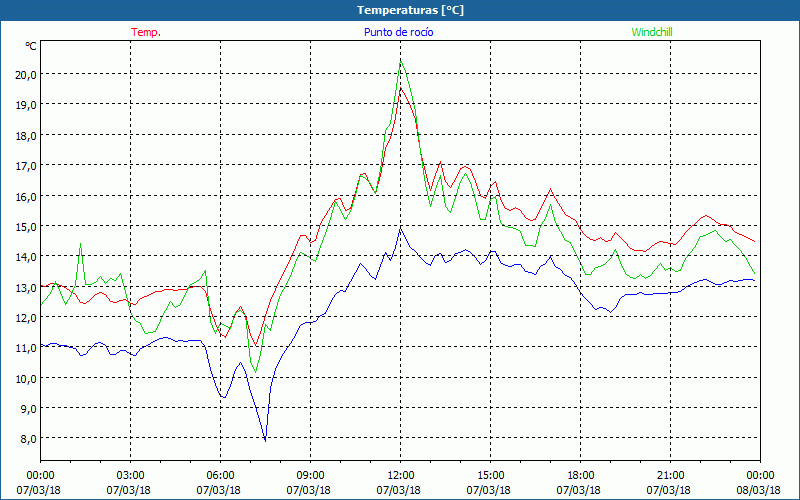
Task: Click the °C unit label on y-axis
Action: click(x=31, y=46)
